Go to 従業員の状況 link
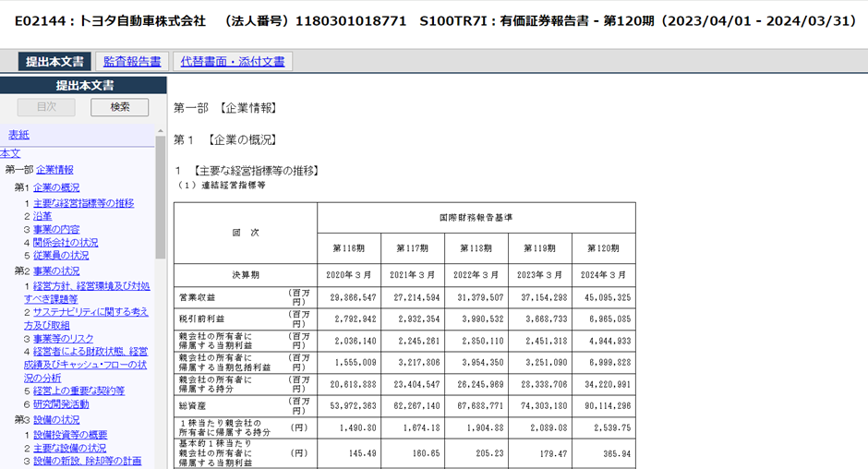 click(x=61, y=255)
